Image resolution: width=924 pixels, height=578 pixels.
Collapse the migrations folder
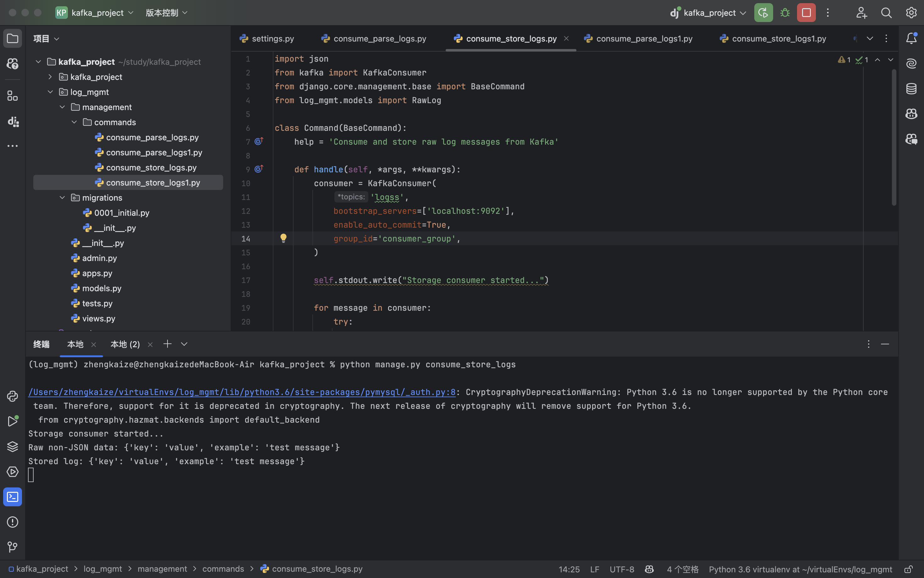tap(62, 197)
